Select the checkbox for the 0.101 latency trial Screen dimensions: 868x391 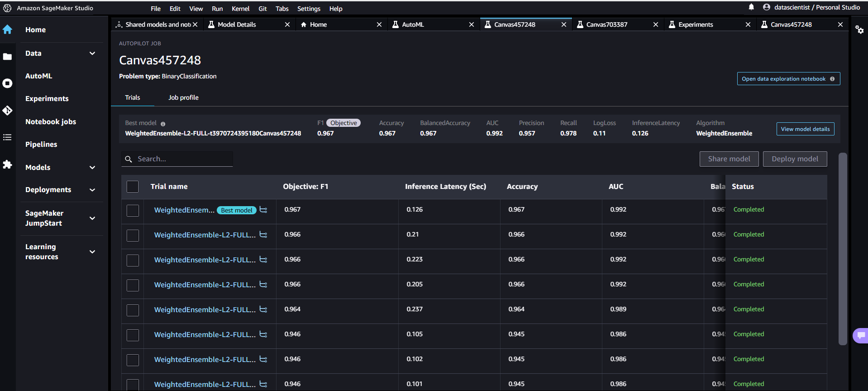(x=133, y=385)
